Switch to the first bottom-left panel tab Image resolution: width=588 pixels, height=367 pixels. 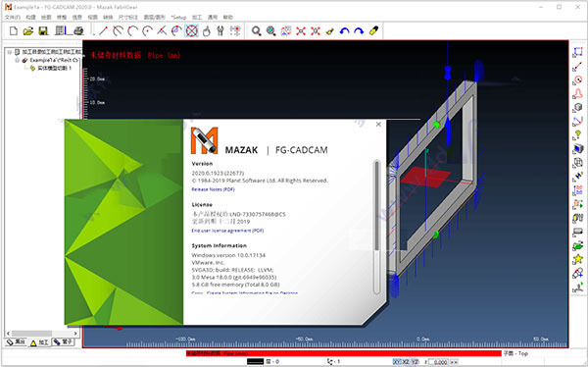(x=16, y=342)
